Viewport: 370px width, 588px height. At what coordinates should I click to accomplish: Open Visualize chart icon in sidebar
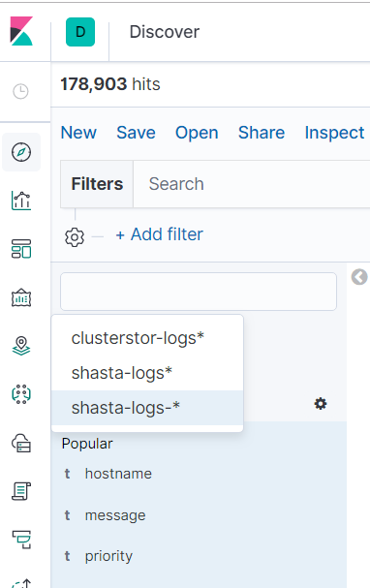pos(21,201)
